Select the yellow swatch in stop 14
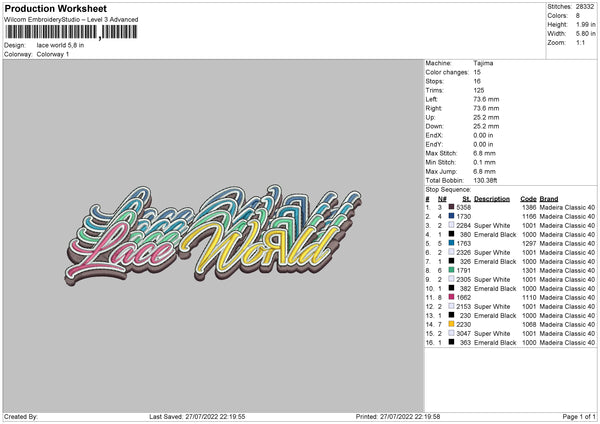600x424 pixels. pos(452,325)
